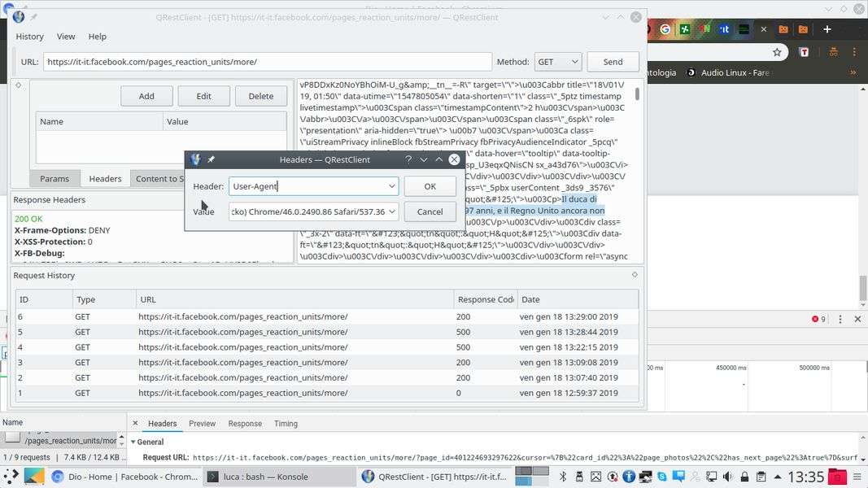Open the View menu
This screenshot has width=868, height=488.
[65, 37]
